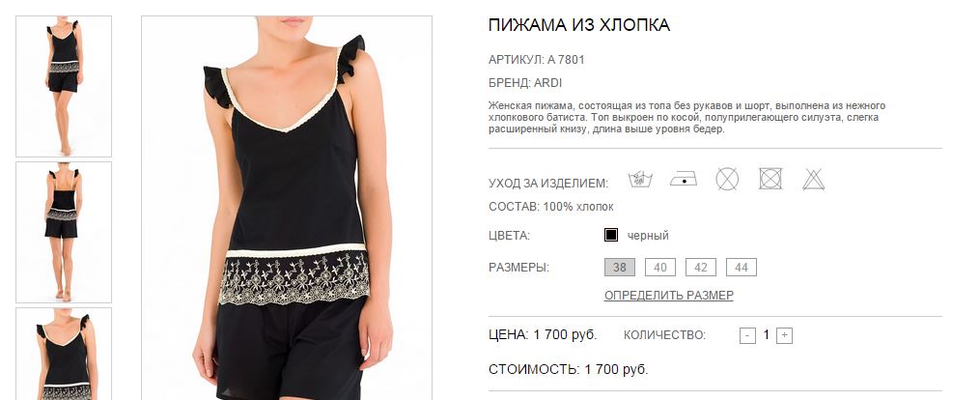Increase quantity with the plus button

point(784,335)
